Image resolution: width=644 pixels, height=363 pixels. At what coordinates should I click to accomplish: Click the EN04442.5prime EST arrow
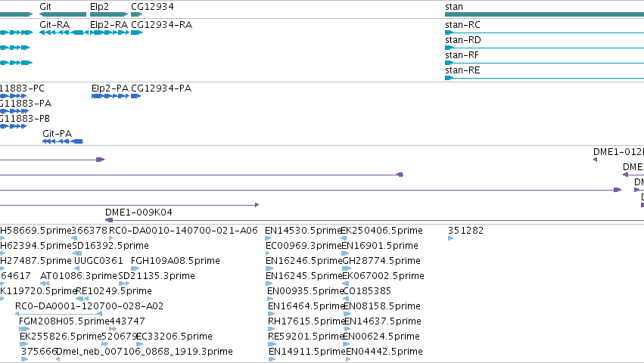pos(348,359)
